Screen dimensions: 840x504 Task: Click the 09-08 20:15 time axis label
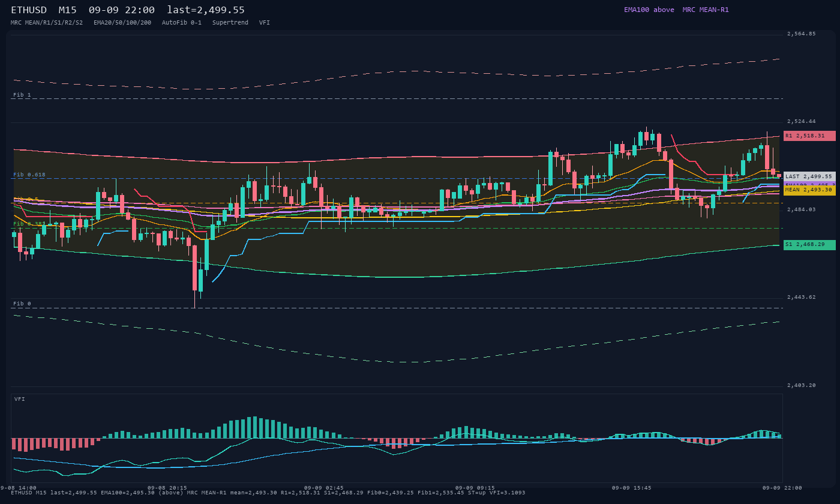tap(167, 488)
